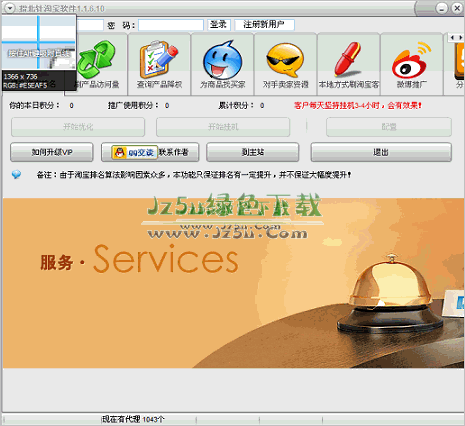
Task: Click the 现在有代理 1043个 status bar text
Action: tap(132, 419)
